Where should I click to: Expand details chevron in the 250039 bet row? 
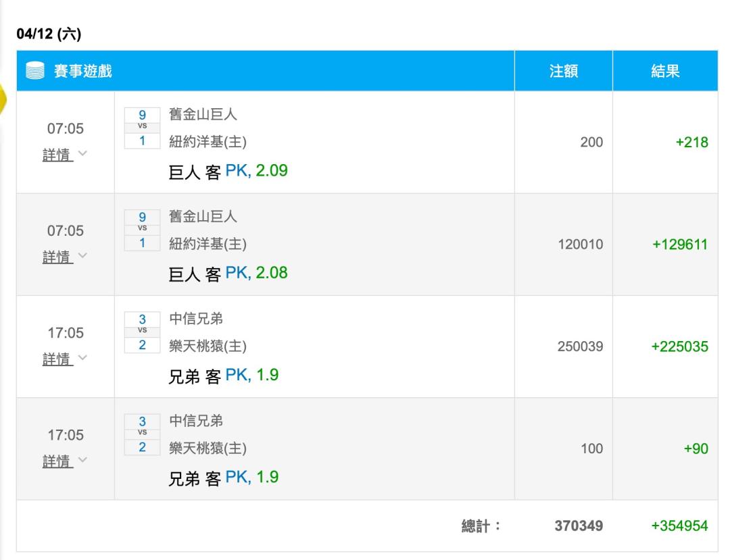pyautogui.click(x=82, y=357)
